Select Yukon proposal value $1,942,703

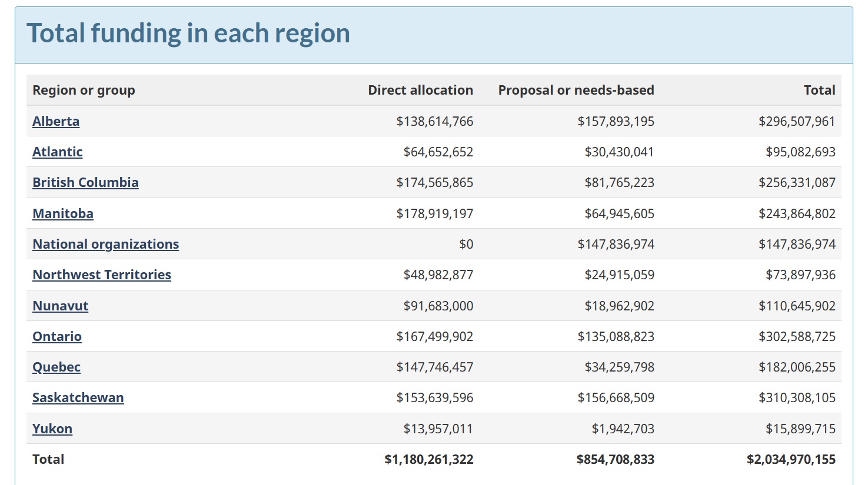click(x=623, y=429)
